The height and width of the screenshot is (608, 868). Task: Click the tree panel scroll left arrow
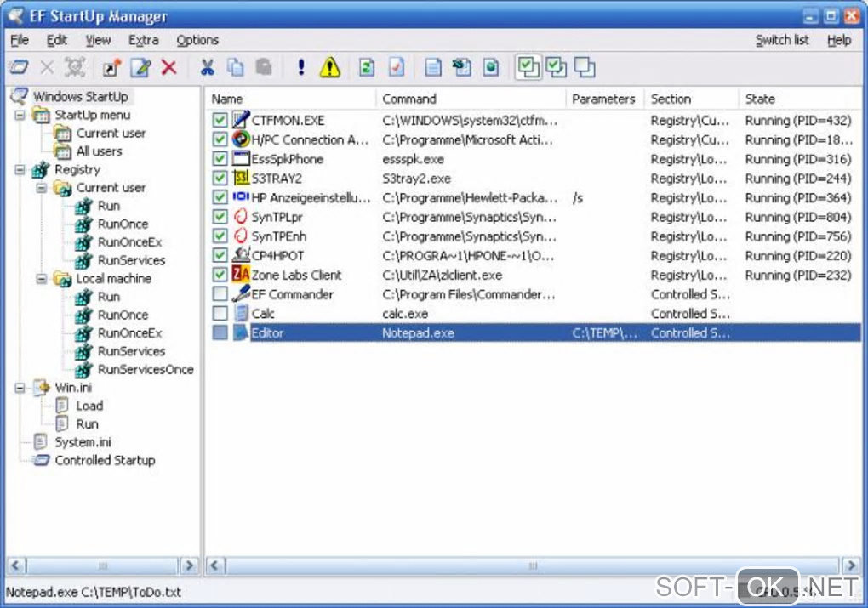pyautogui.click(x=15, y=566)
